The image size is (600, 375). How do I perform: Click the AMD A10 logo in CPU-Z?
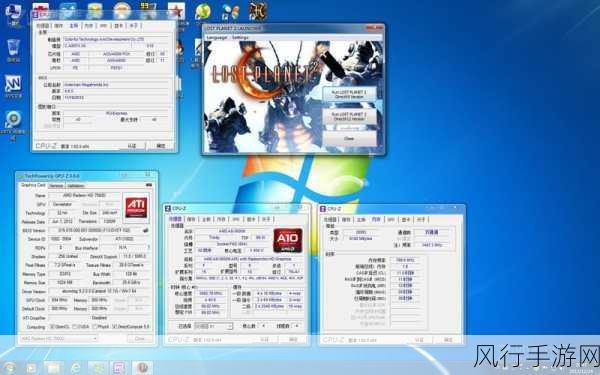point(288,240)
